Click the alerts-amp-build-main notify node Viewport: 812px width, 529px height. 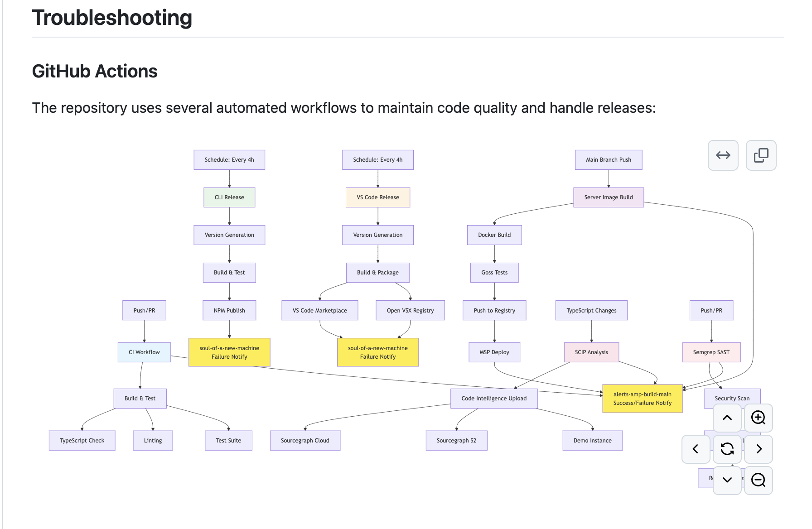coord(643,399)
